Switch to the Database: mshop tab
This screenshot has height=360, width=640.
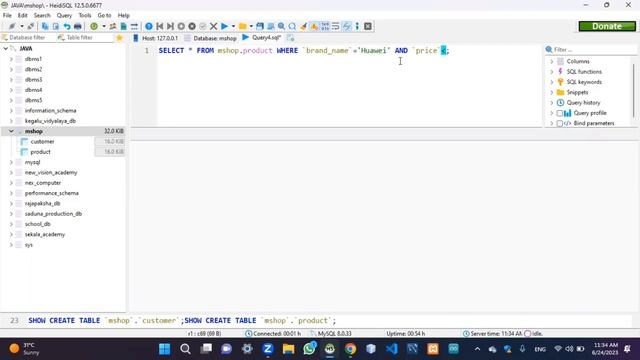tap(211, 38)
